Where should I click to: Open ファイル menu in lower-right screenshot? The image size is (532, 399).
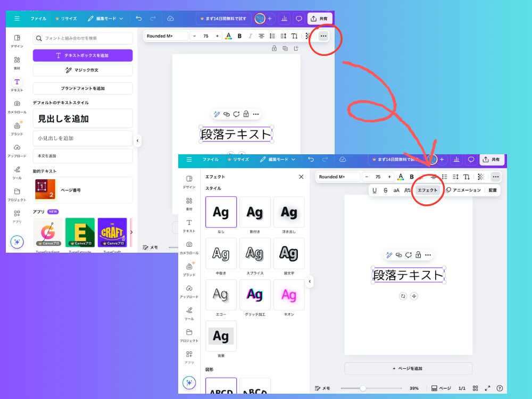[210, 160]
